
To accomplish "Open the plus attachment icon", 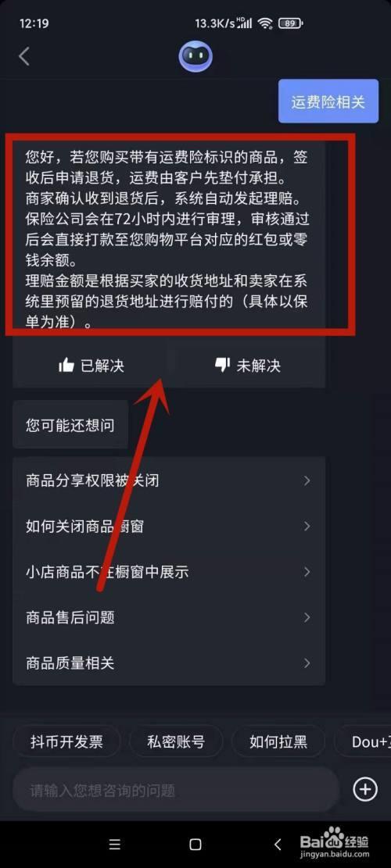I will click(x=365, y=789).
